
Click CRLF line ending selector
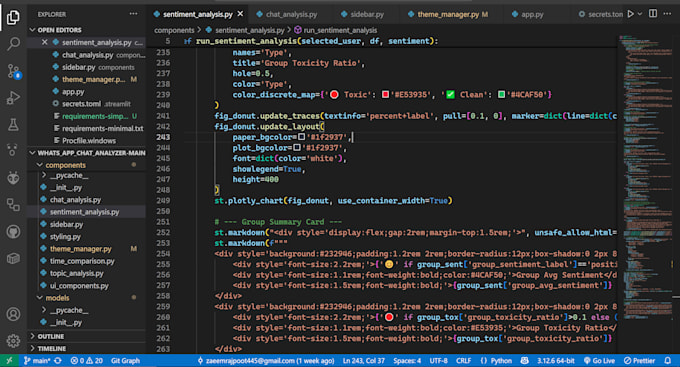click(x=463, y=360)
